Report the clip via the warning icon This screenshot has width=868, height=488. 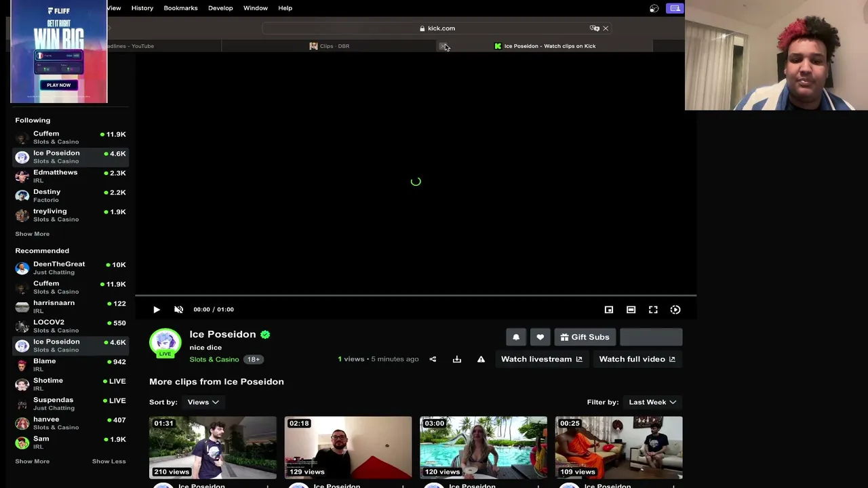point(481,359)
